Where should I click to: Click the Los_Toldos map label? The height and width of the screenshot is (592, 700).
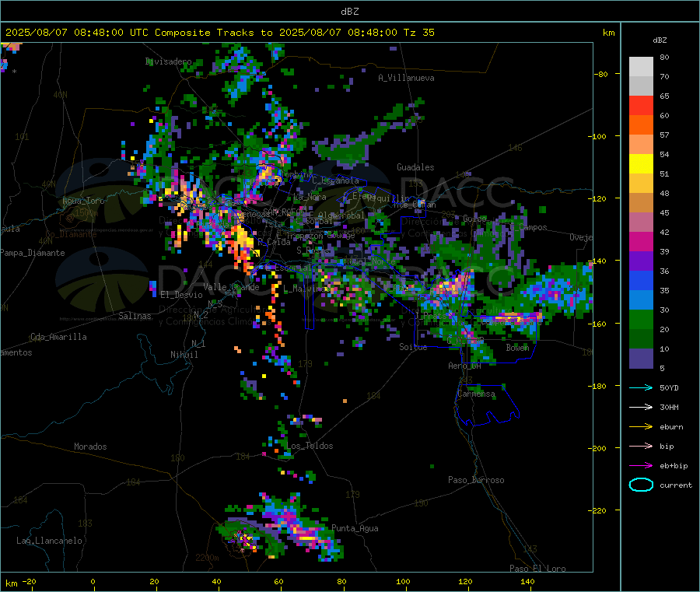coord(310,446)
